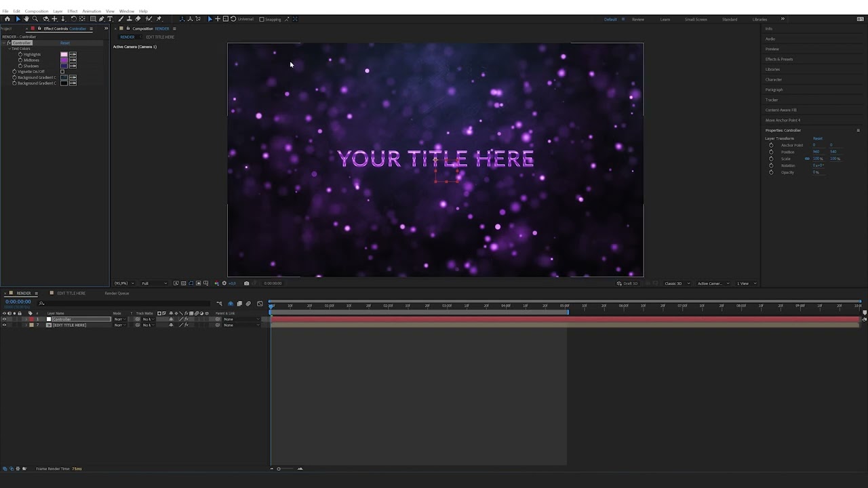Select the Type text tool
Screen dimensions: 868x488
[110, 19]
